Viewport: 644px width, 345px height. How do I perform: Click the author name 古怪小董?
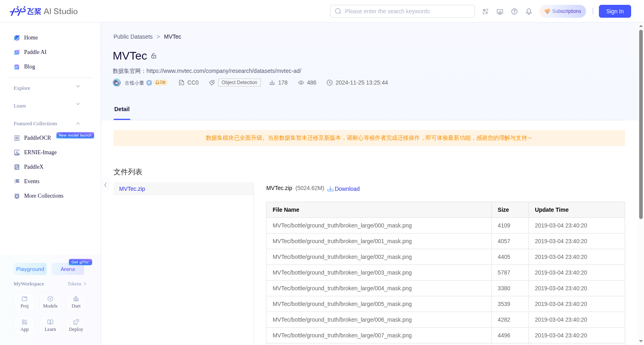pyautogui.click(x=134, y=83)
